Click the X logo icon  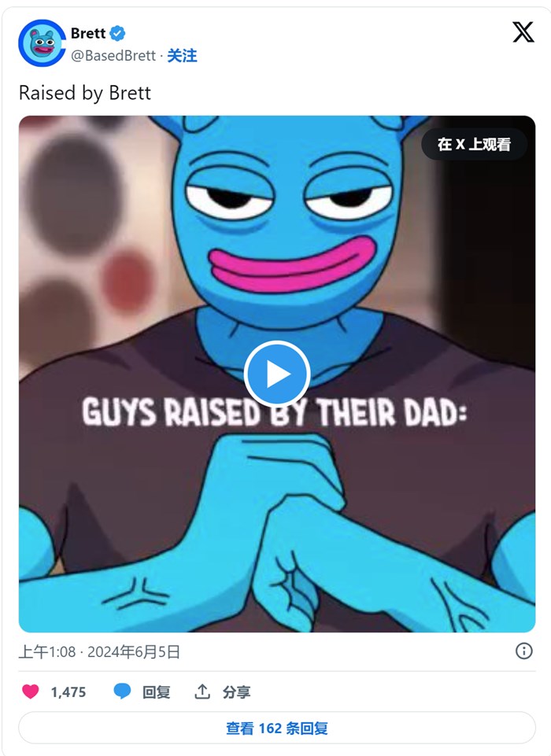tap(523, 32)
